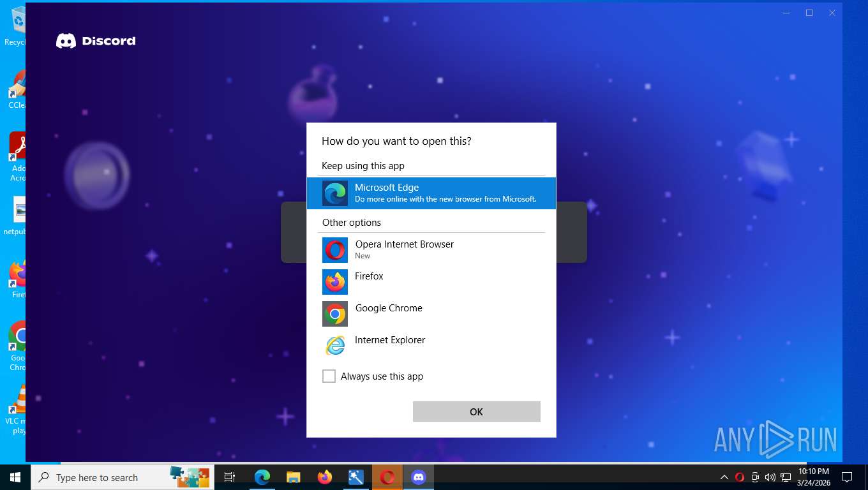
Task: Open volume control in system tray
Action: coord(770,477)
